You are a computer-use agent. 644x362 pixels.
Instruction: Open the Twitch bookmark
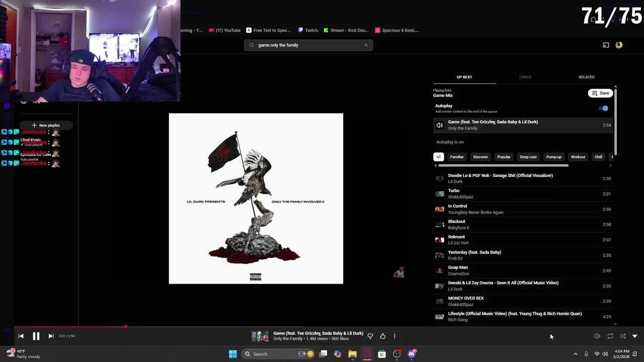click(308, 30)
